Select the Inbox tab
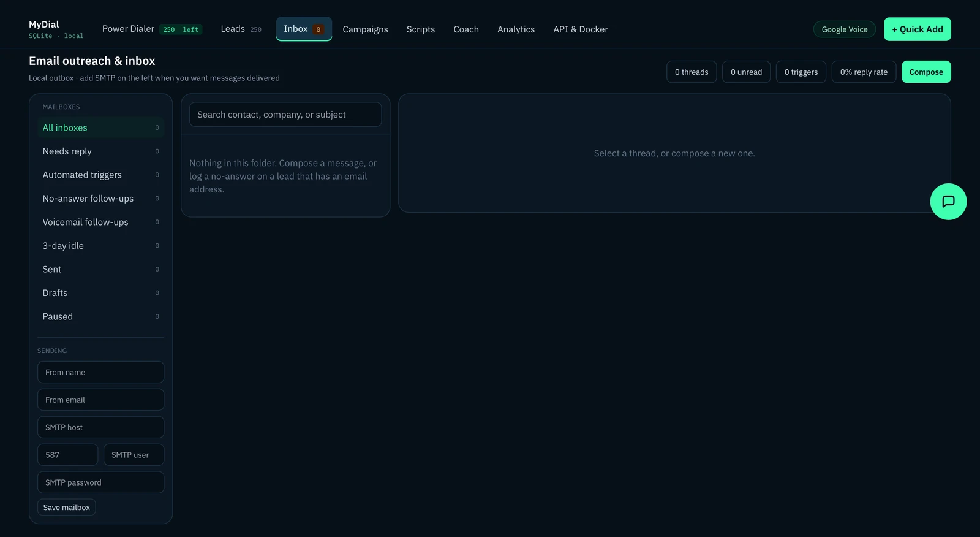Screen dimensions: 980x537 pos(304,29)
